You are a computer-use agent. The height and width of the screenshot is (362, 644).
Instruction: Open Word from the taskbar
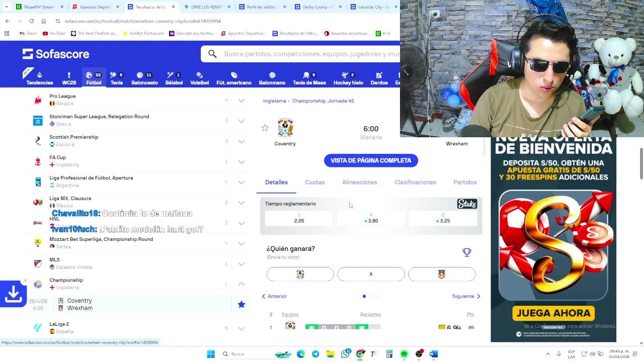(434, 354)
